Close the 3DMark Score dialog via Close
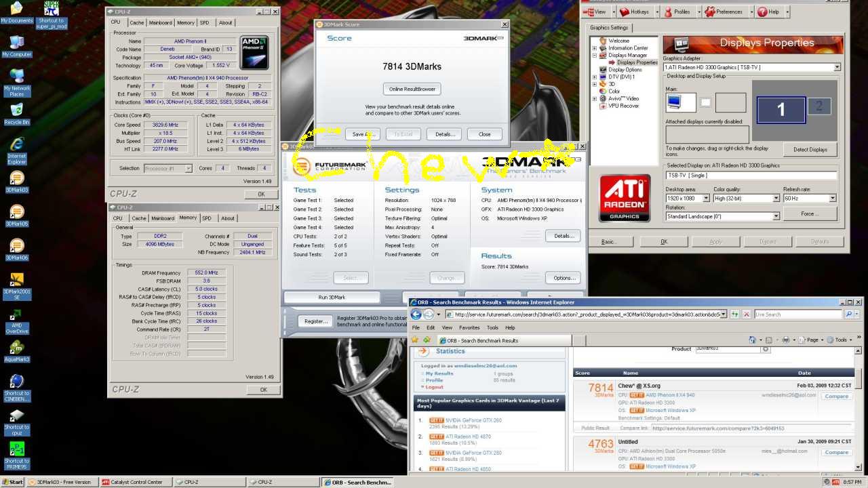The image size is (868, 488). (484, 134)
